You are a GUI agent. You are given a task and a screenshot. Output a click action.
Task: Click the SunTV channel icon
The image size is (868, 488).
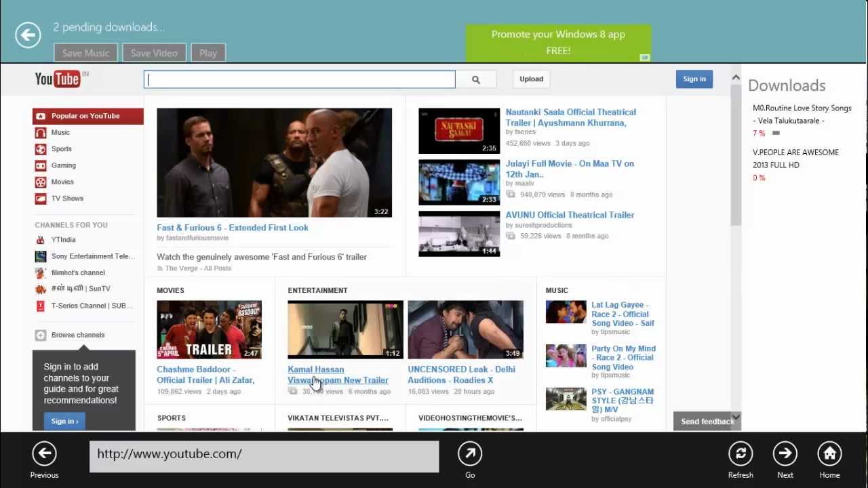41,289
